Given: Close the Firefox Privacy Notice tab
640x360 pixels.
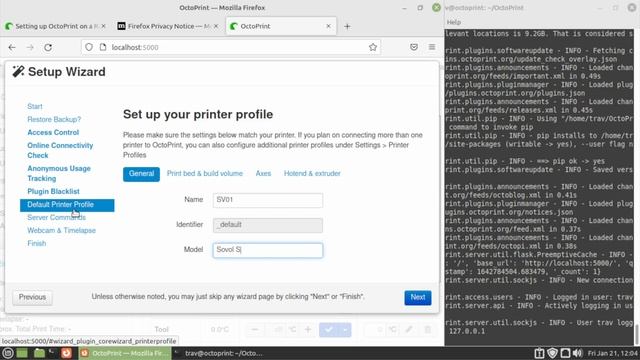Looking at the screenshot, I should pos(216,26).
